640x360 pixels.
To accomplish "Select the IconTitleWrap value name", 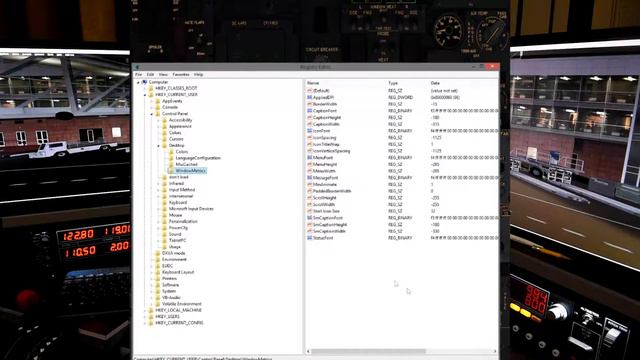I will 326,144.
